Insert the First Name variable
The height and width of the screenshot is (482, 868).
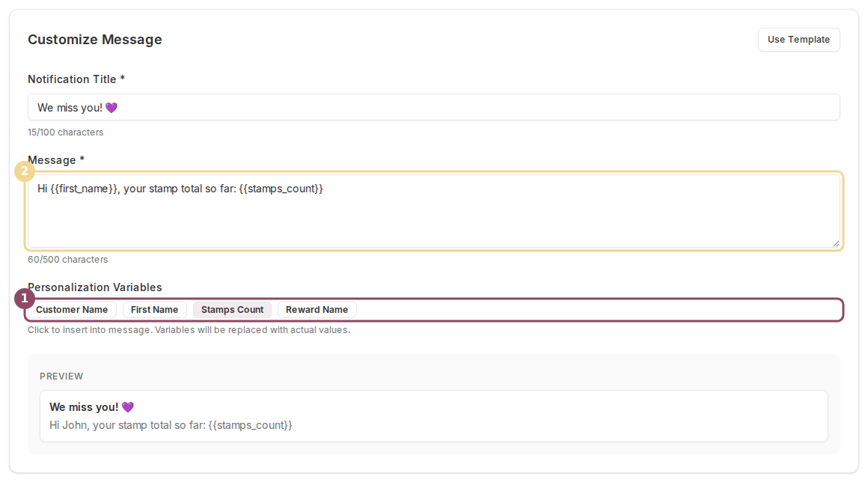pos(154,310)
